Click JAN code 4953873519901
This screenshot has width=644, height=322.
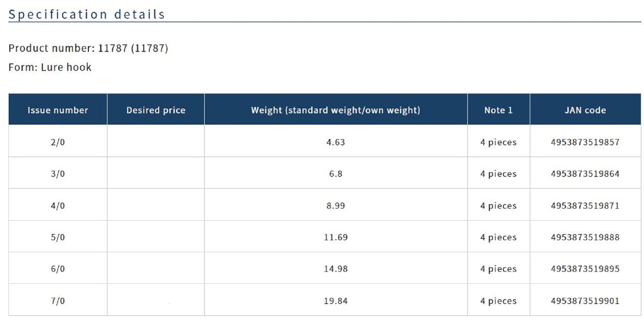585,301
